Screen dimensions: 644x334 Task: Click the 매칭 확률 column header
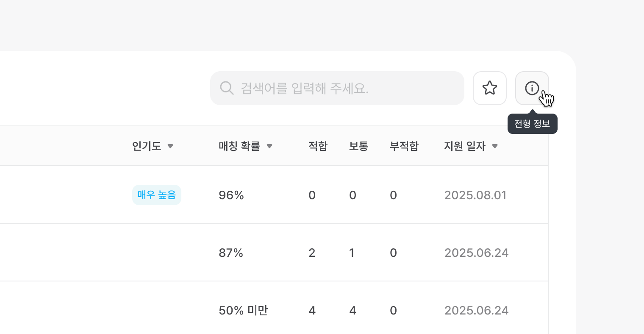(239, 146)
